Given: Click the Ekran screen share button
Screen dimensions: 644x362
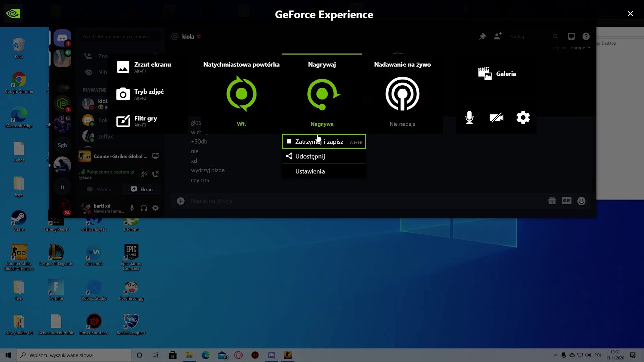Looking at the screenshot, I should (141, 190).
